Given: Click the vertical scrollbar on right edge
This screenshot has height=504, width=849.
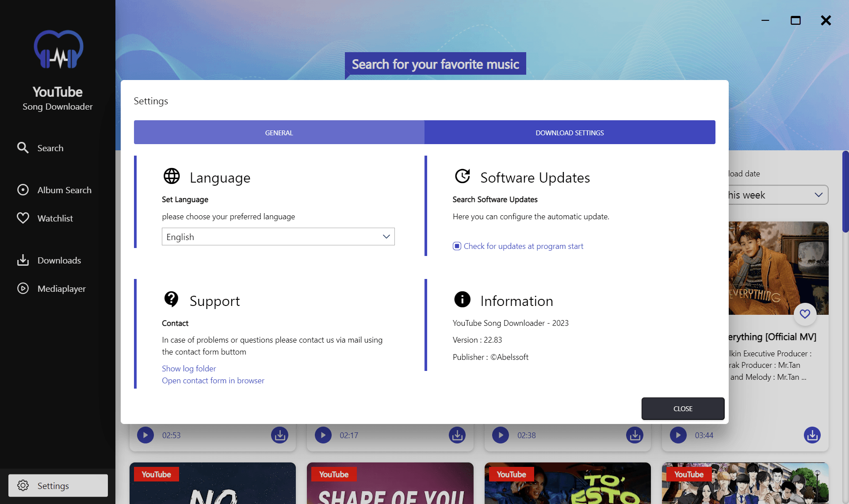Looking at the screenshot, I should click(x=845, y=192).
